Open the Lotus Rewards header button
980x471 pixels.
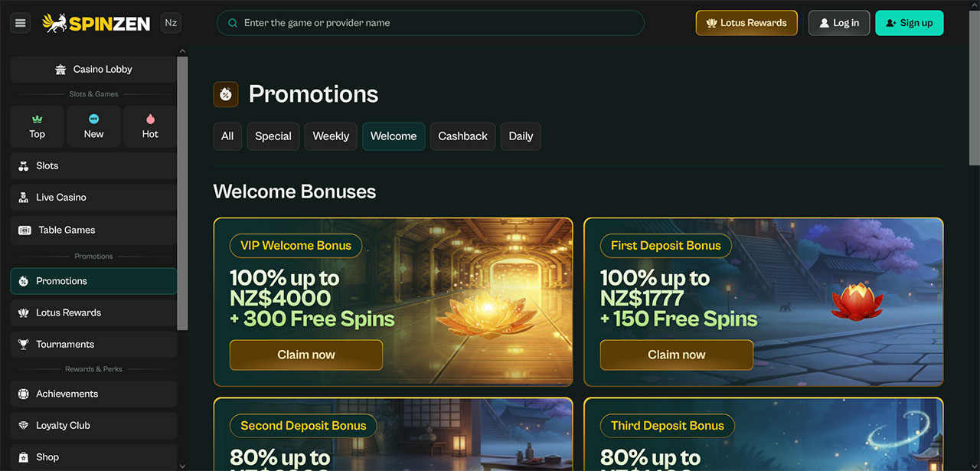tap(746, 23)
